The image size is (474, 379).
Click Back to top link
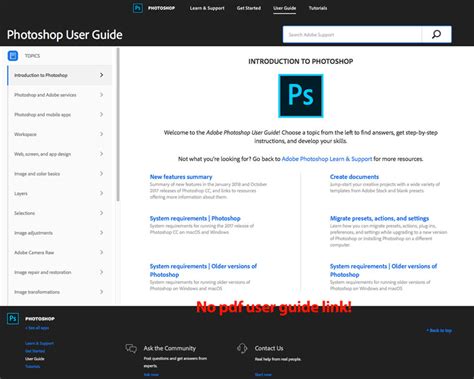(439, 330)
